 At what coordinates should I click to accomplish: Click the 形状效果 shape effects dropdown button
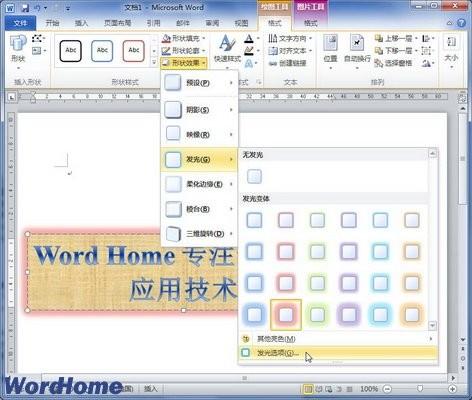click(x=184, y=63)
